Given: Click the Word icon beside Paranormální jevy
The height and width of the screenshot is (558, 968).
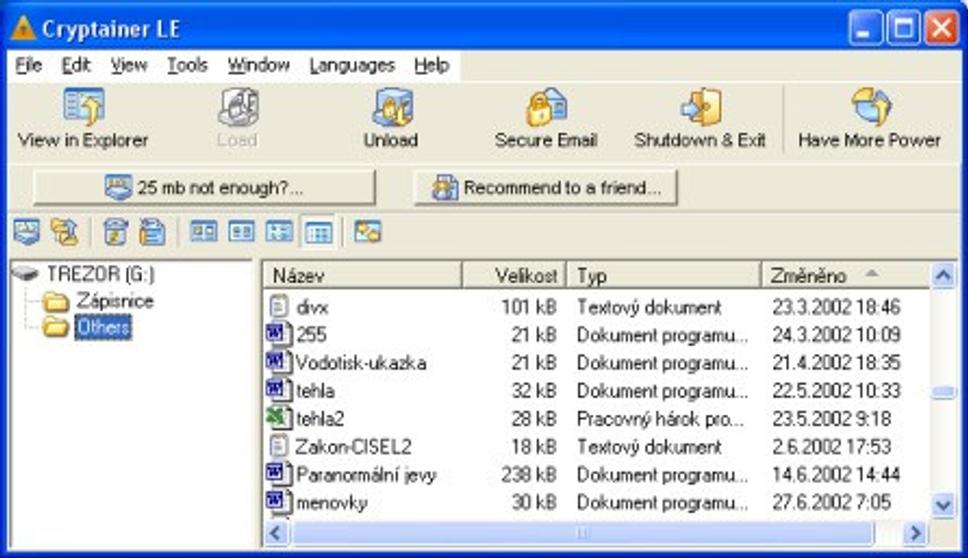Looking at the screenshot, I should (x=278, y=474).
